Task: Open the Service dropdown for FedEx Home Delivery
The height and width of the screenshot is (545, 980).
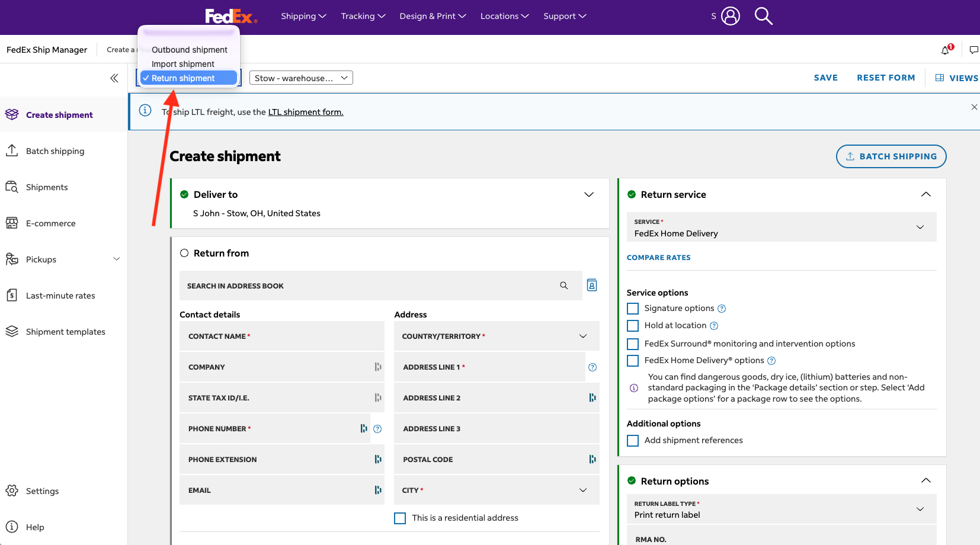Action: [x=782, y=227]
